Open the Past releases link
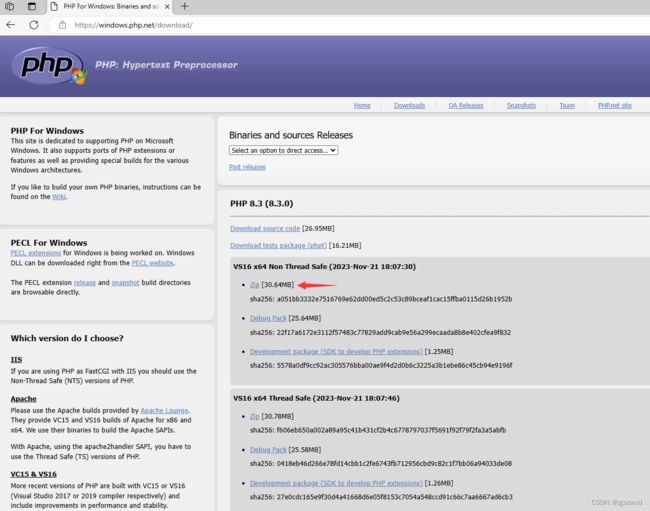The width and height of the screenshot is (650, 511). point(247,167)
